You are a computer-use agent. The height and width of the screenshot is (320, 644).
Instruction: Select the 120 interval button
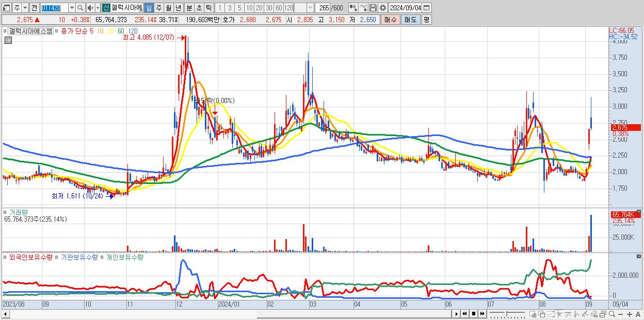[x=288, y=8]
